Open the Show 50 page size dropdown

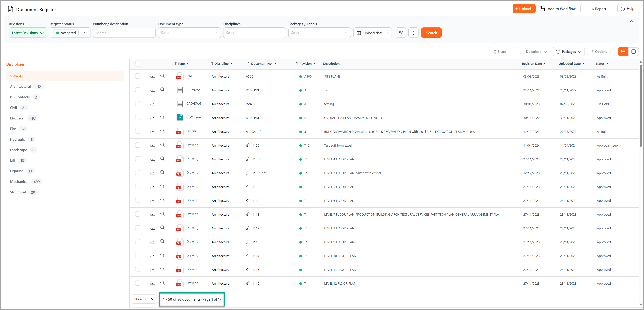tap(144, 299)
